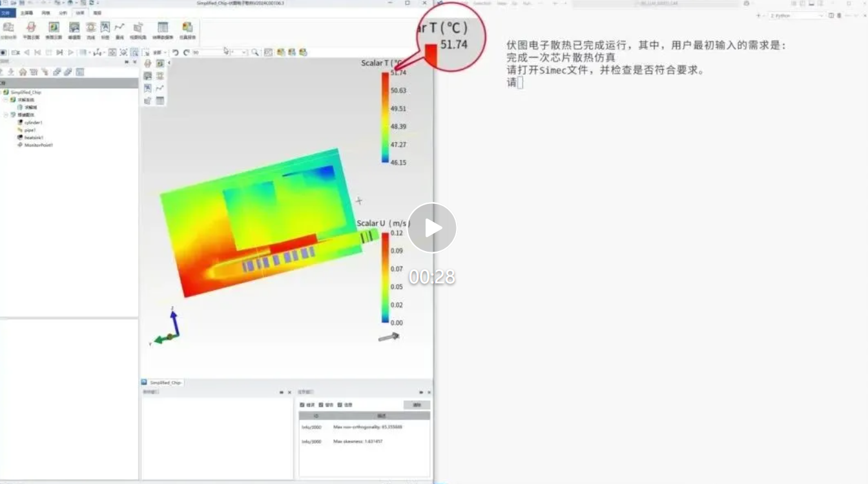868x484 pixels.
Task: Toggle the third message filter checkbox
Action: [x=340, y=405]
